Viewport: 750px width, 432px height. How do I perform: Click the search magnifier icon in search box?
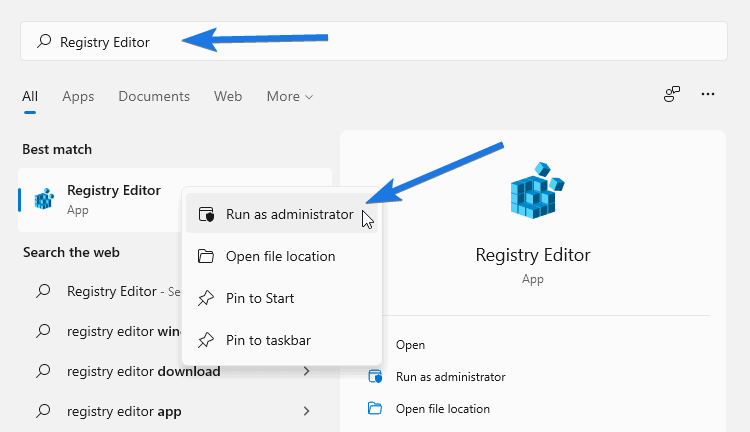pos(44,41)
